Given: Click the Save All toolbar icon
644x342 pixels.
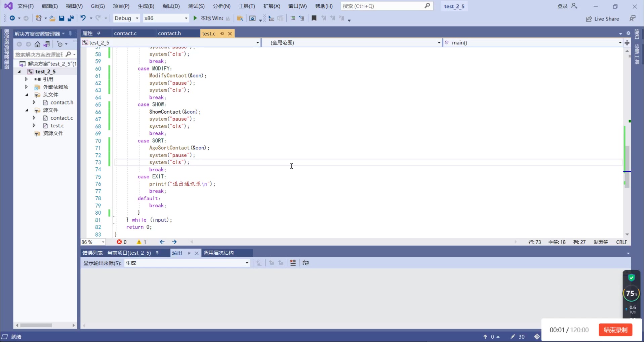Looking at the screenshot, I should click(x=71, y=18).
